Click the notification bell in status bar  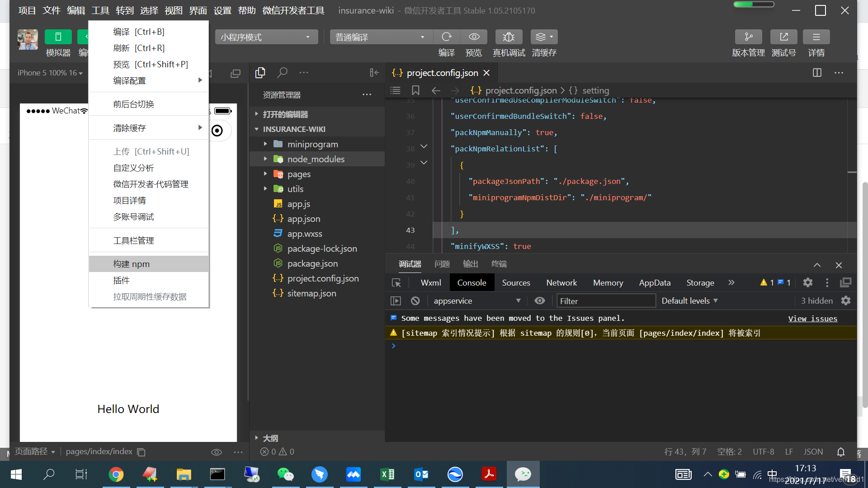841,452
